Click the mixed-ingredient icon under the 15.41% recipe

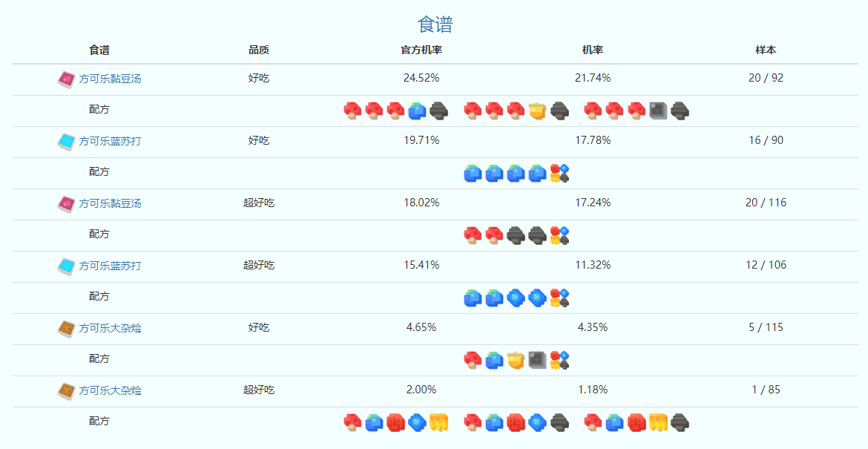[x=559, y=298]
